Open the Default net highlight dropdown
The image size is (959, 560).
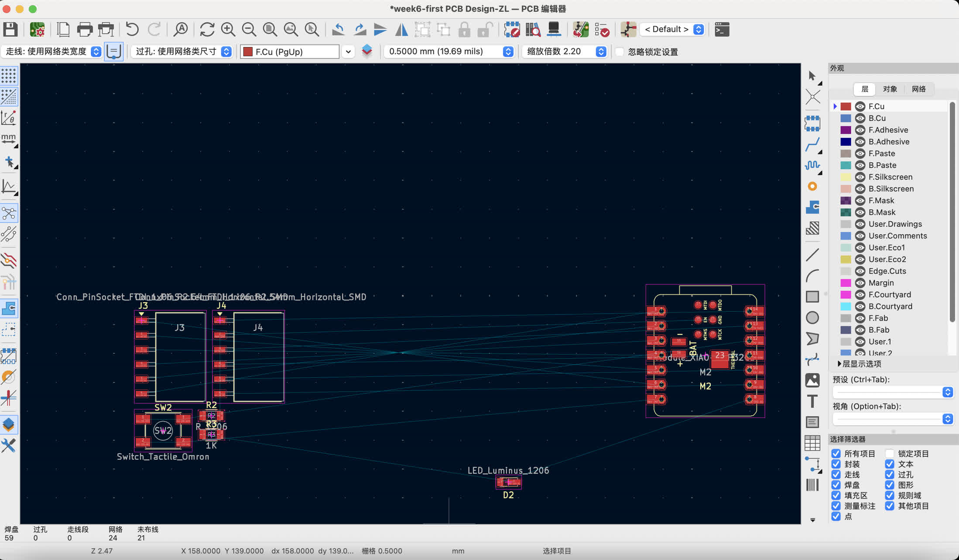pyautogui.click(x=672, y=29)
